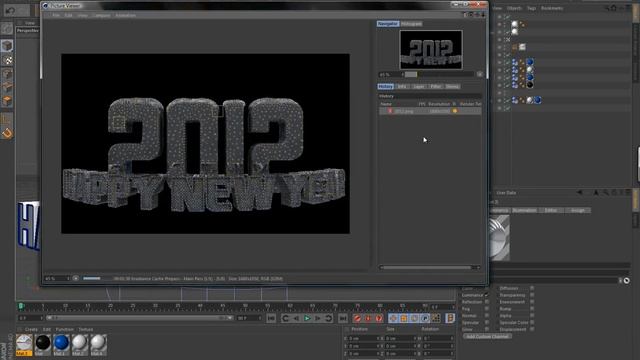Select the Filter tab in Picture Viewer

(x=436, y=87)
